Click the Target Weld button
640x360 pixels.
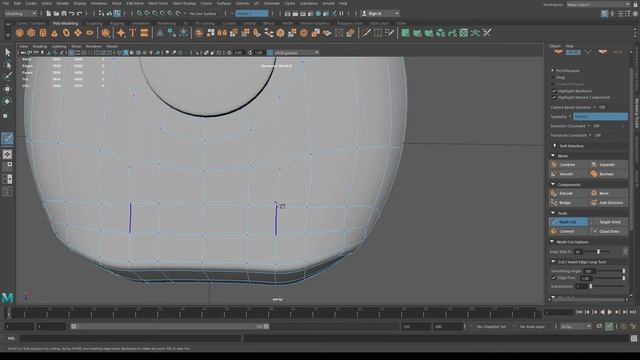[608, 222]
